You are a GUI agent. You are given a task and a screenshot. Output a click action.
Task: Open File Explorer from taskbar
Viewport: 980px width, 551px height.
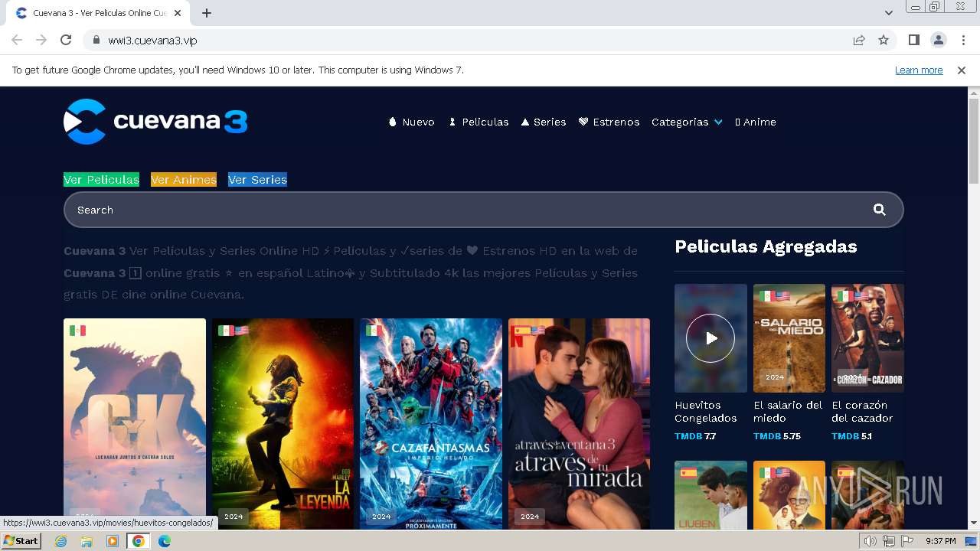coord(87,541)
